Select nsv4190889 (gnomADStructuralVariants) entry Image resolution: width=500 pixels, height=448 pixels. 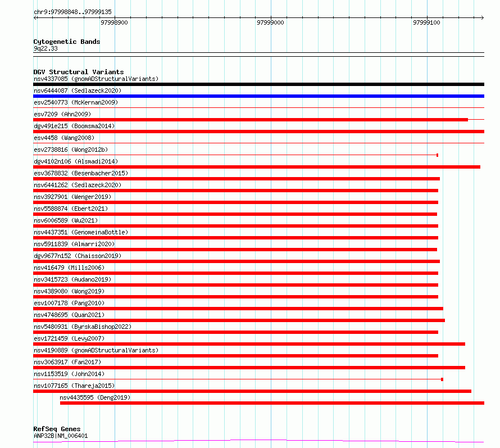tap(96, 350)
